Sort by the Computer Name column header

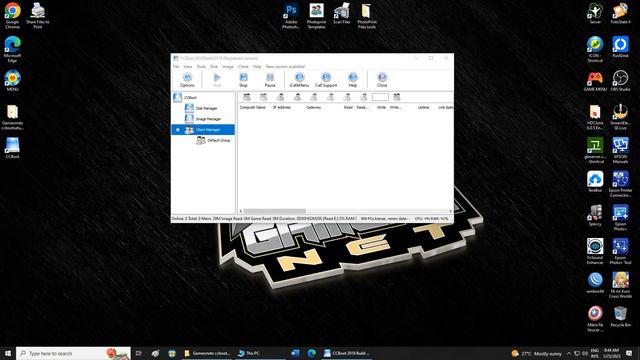pos(253,107)
